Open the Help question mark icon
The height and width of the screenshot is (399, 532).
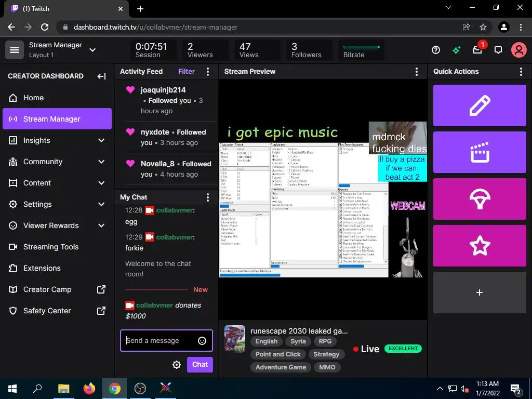click(x=436, y=50)
